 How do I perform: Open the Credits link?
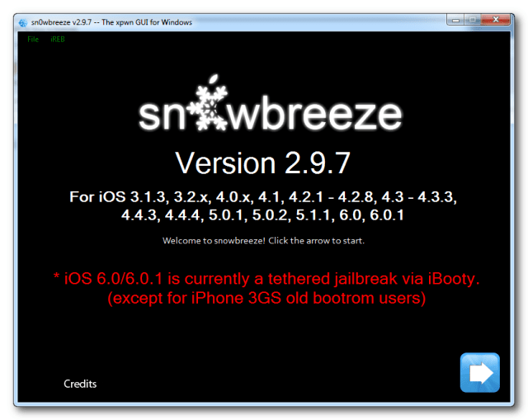point(80,384)
